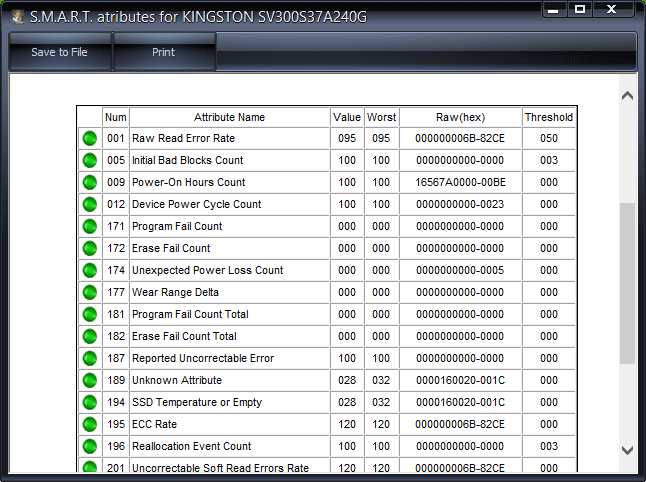This screenshot has width=646, height=482.
Task: Close the S.M.A.R.T. attributes window
Action: point(612,9)
